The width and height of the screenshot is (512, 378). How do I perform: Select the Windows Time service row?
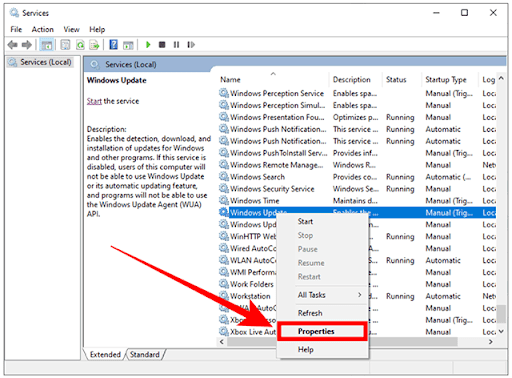(x=357, y=201)
